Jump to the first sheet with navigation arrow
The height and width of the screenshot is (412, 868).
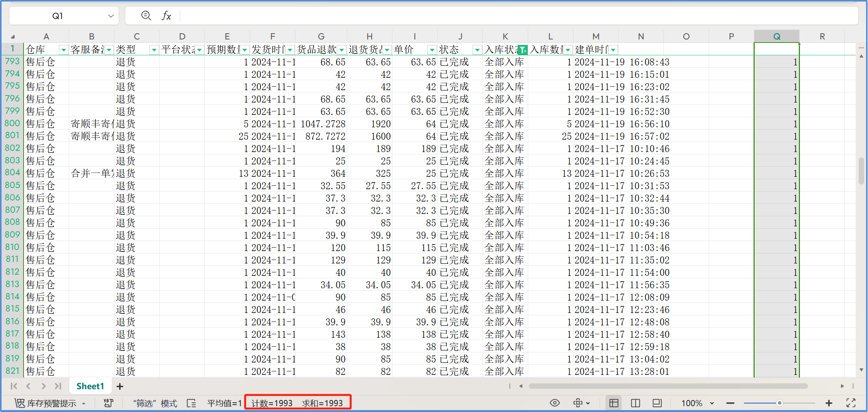click(14, 386)
